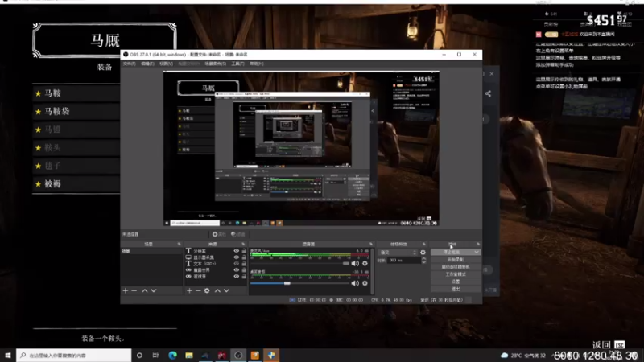
Task: Toggle lock on the first text source
Action: tap(244, 251)
